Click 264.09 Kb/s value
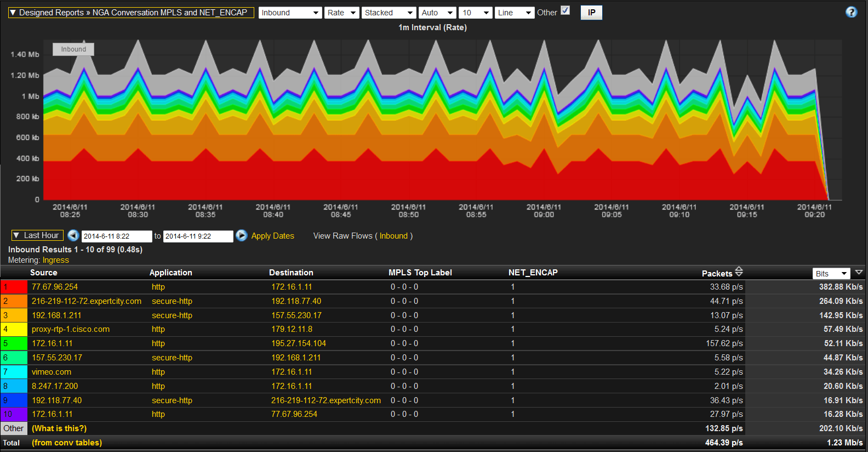The height and width of the screenshot is (452, 868). pos(841,301)
